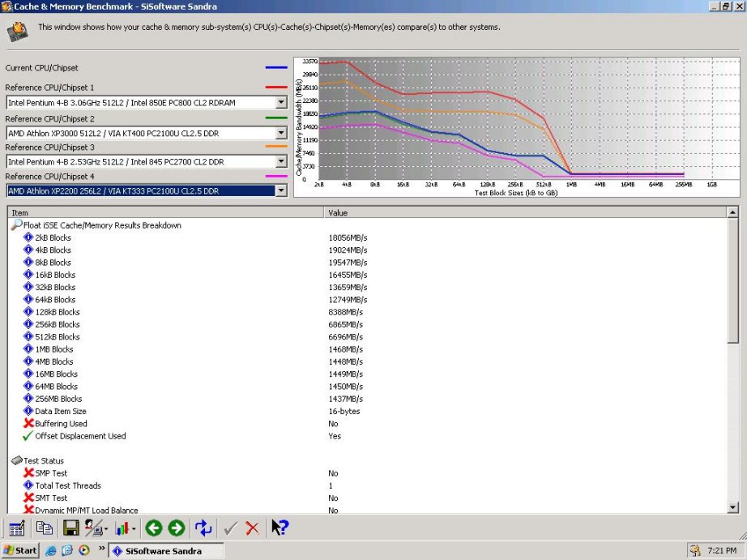The image size is (747, 560).
Task: Open context help question-mark cursor icon
Action: (280, 528)
